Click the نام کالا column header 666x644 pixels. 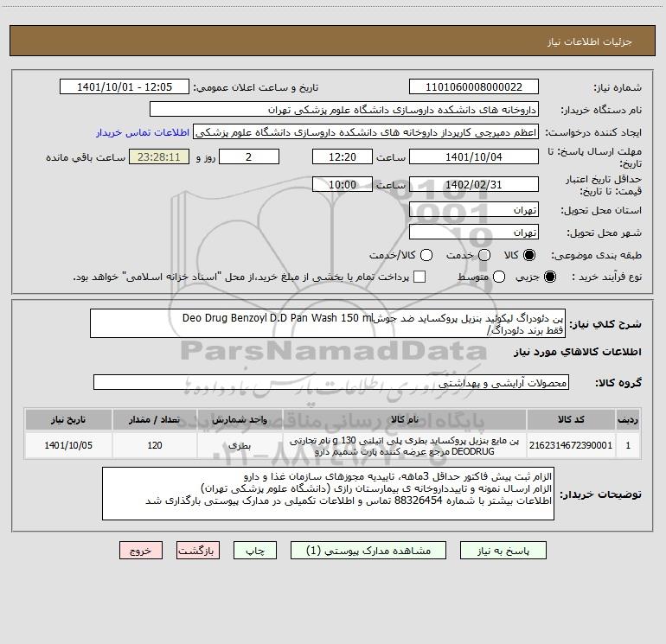click(405, 419)
